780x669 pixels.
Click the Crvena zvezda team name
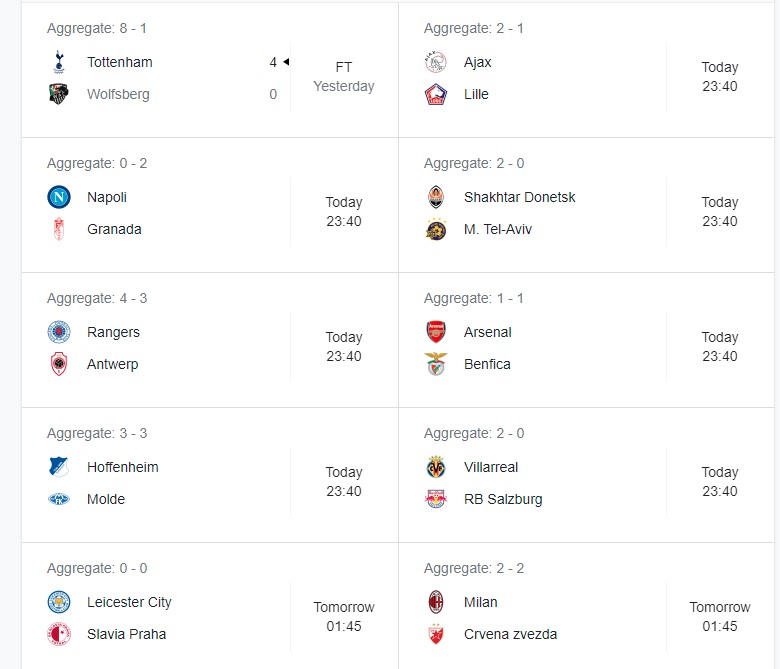click(510, 634)
